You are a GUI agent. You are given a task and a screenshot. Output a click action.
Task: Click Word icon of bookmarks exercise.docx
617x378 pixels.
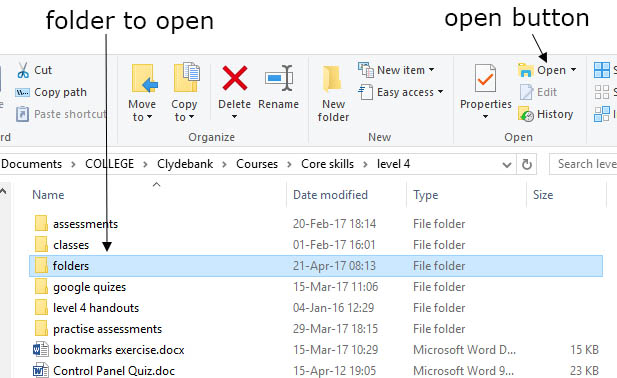pos(41,349)
